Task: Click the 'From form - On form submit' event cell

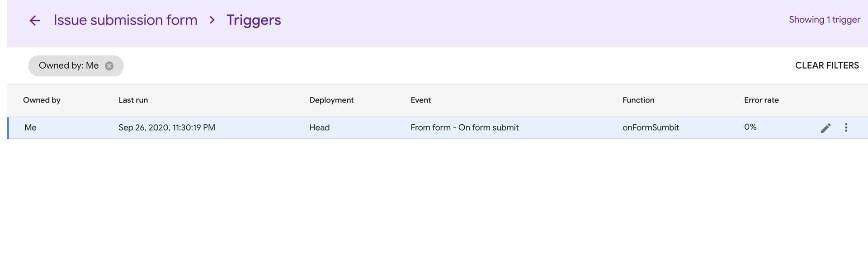Action: 464,128
